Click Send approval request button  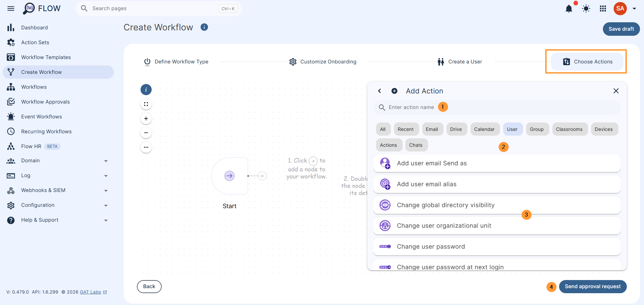point(593,286)
